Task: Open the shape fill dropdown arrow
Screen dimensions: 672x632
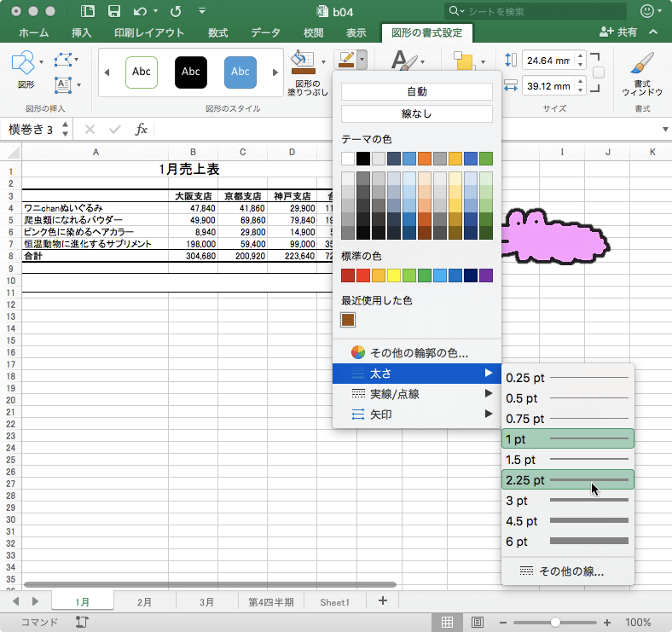Action: point(323,62)
